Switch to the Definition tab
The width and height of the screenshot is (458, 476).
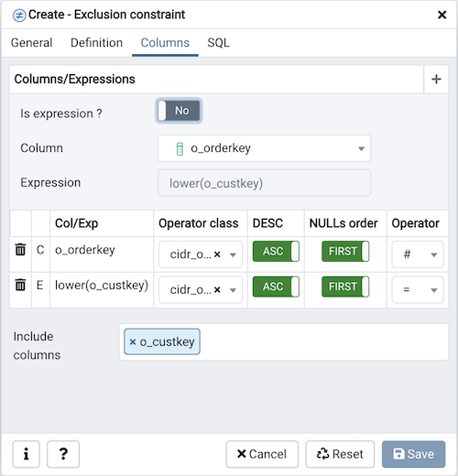(x=96, y=43)
